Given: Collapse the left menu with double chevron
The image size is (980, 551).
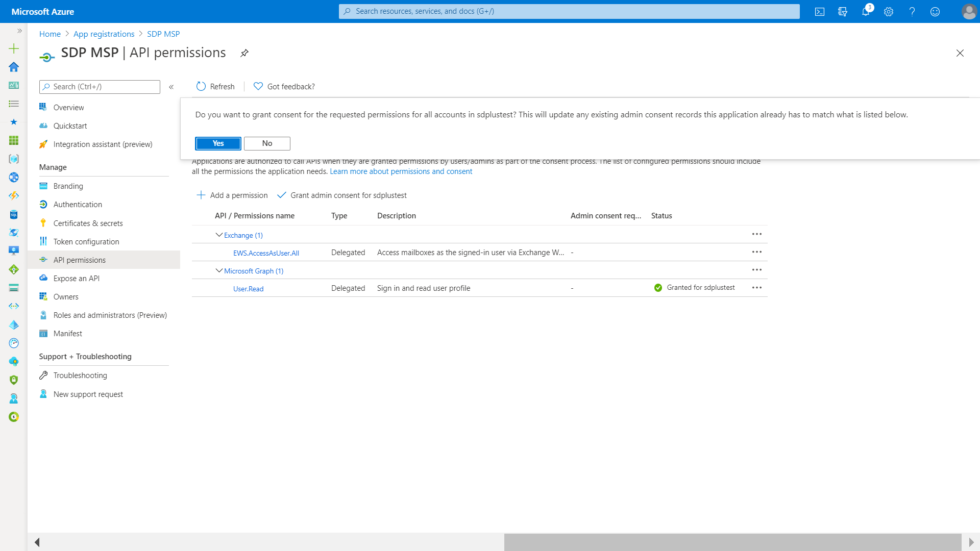Looking at the screenshot, I should pyautogui.click(x=171, y=87).
